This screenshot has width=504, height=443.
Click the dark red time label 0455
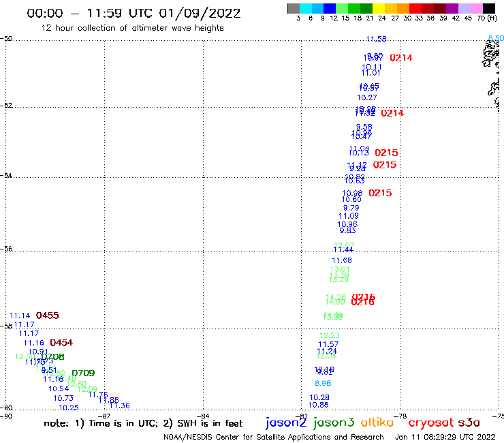(x=47, y=316)
